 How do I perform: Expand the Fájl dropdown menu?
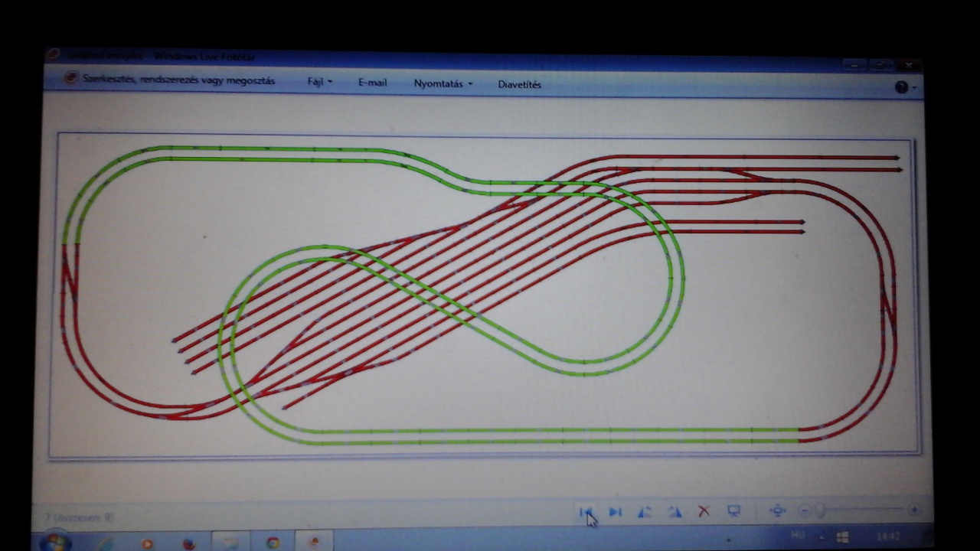coord(319,83)
